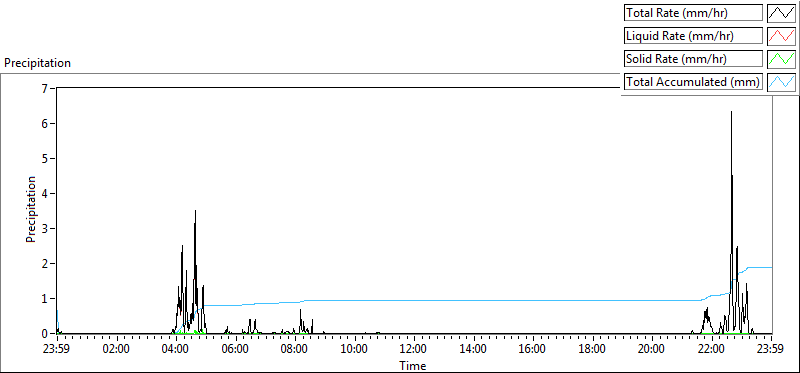Click the starting 23:59 time axis marker

coord(57,350)
